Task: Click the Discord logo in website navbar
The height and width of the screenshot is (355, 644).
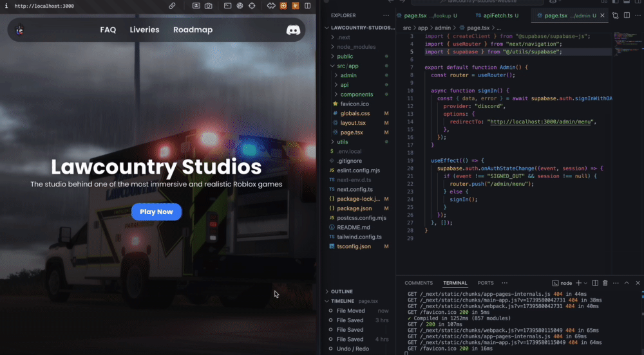Action: point(293,30)
